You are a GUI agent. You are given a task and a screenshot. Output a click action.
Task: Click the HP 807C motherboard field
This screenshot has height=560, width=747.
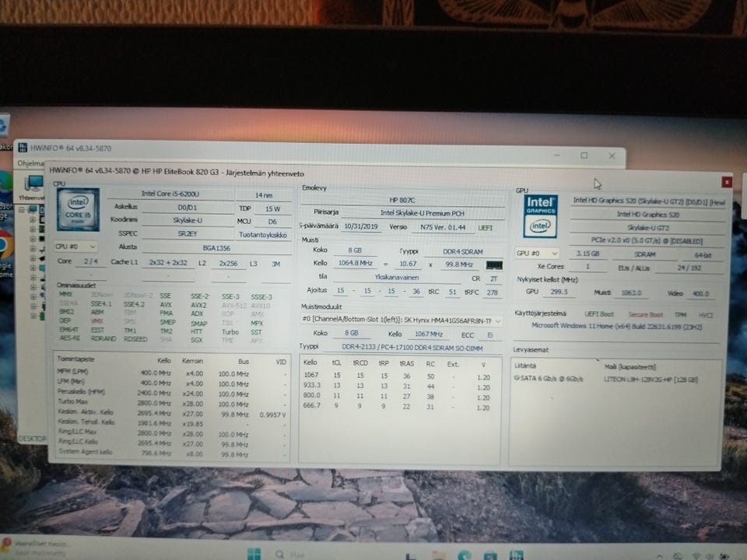tap(402, 200)
